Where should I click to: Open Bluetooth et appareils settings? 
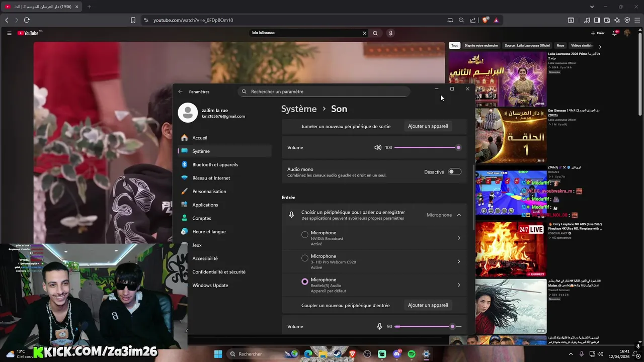click(x=225, y=164)
